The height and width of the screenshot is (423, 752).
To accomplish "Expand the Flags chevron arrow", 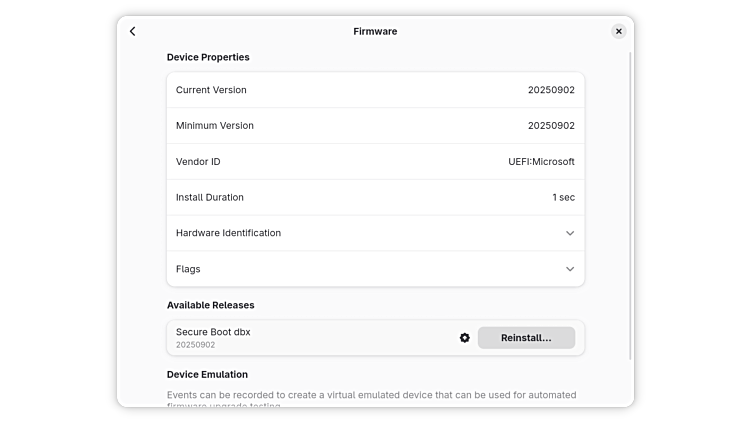I will [x=570, y=269].
